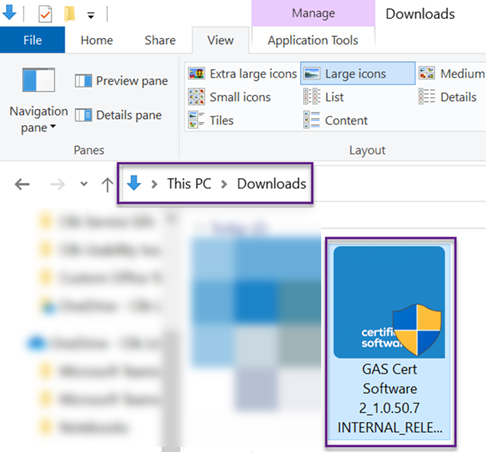486x452 pixels.
Task: Open the recent locations dropdown arrow
Action: tap(84, 184)
